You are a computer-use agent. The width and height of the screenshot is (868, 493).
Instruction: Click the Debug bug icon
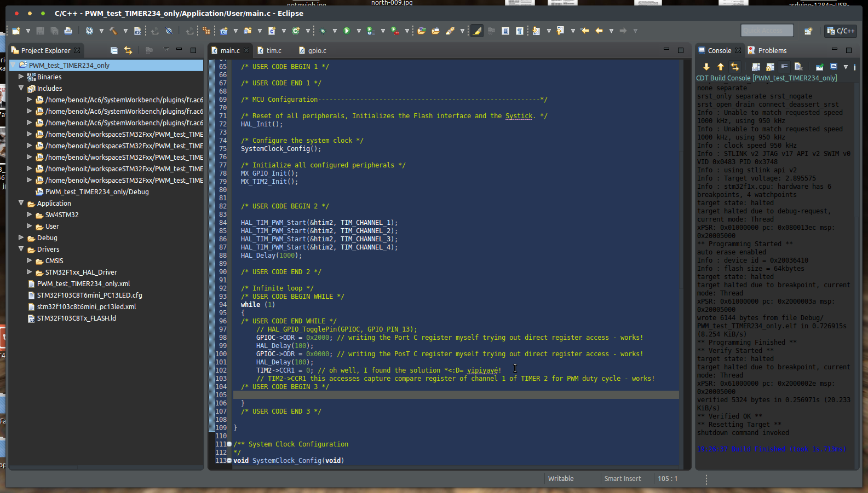tap(323, 31)
